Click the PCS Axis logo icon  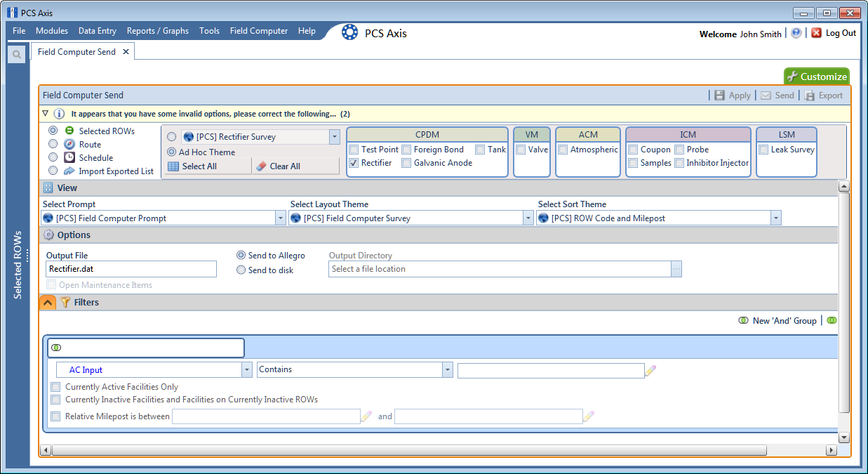click(349, 32)
